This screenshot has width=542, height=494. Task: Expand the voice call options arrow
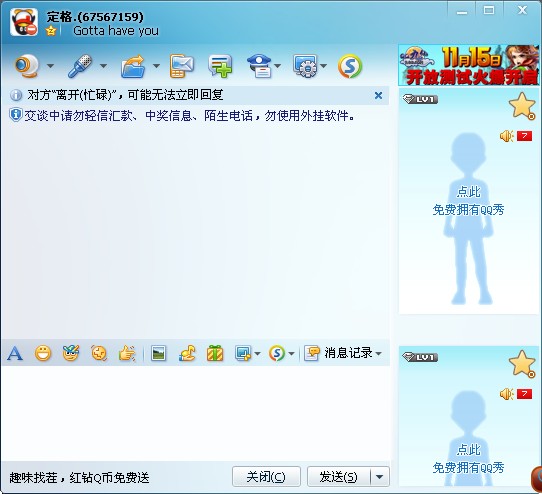pyautogui.click(x=103, y=66)
